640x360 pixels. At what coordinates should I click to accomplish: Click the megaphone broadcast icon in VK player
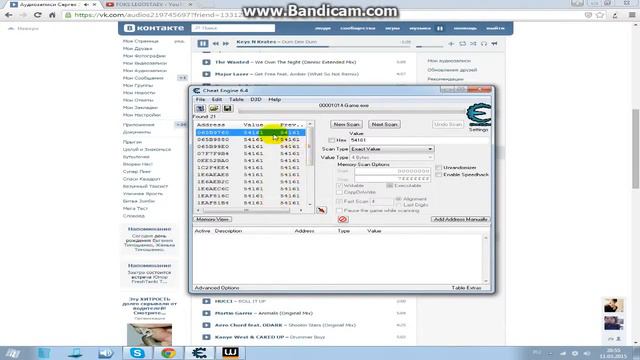(494, 44)
